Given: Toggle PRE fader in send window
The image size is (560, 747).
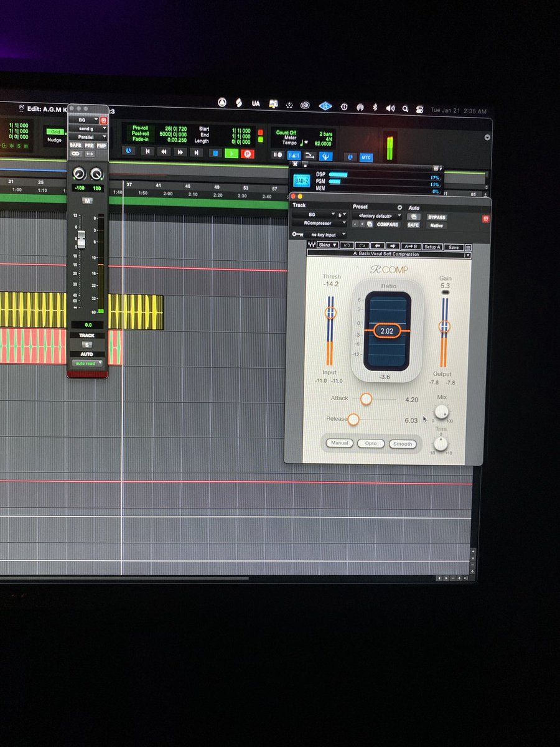Looking at the screenshot, I should click(x=89, y=145).
